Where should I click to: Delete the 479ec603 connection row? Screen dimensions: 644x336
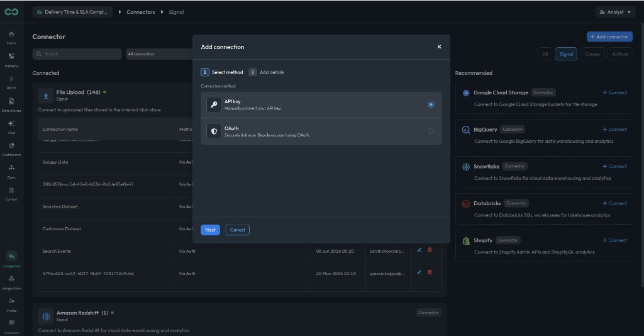(430, 272)
